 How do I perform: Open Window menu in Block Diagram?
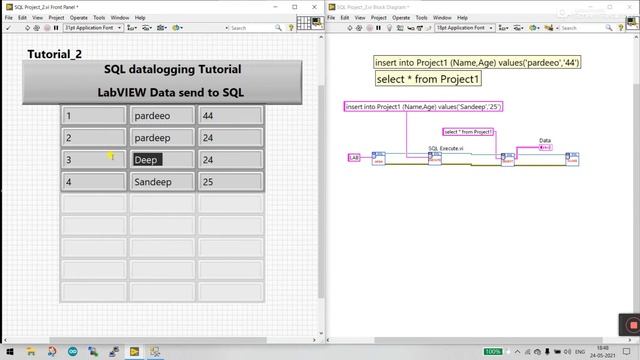442,18
